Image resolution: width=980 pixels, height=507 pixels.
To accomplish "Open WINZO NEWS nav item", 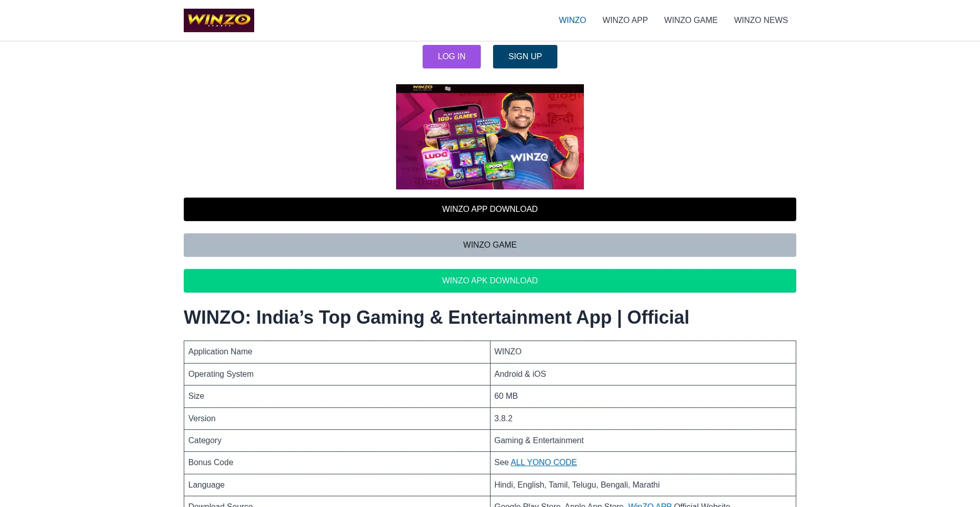I will [x=761, y=20].
